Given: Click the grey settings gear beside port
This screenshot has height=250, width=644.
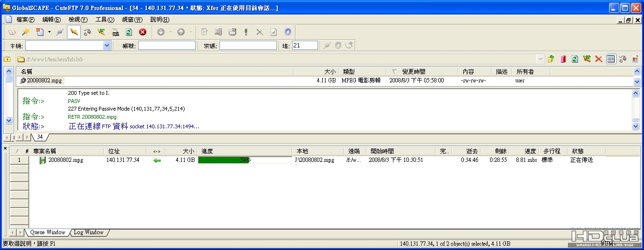Looking at the screenshot, I should [338, 45].
